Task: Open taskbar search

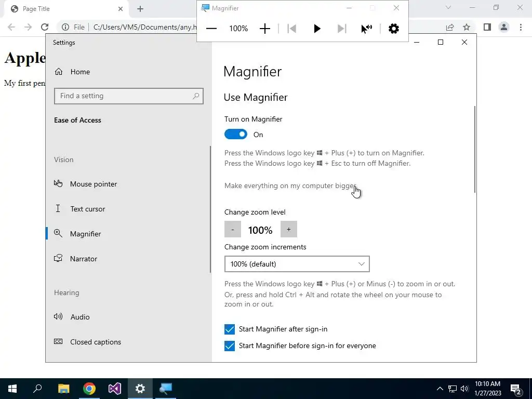Action: click(x=37, y=389)
